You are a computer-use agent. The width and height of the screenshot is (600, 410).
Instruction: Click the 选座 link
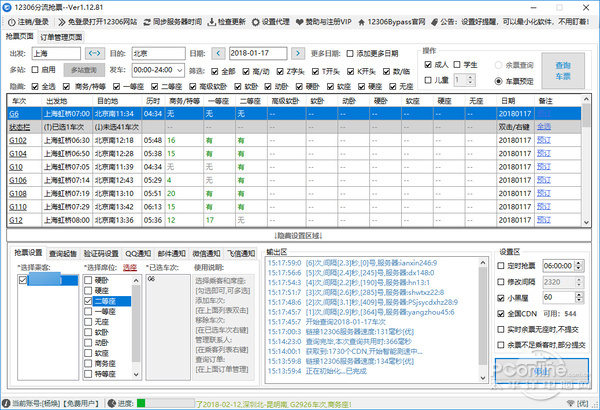pyautogui.click(x=130, y=268)
